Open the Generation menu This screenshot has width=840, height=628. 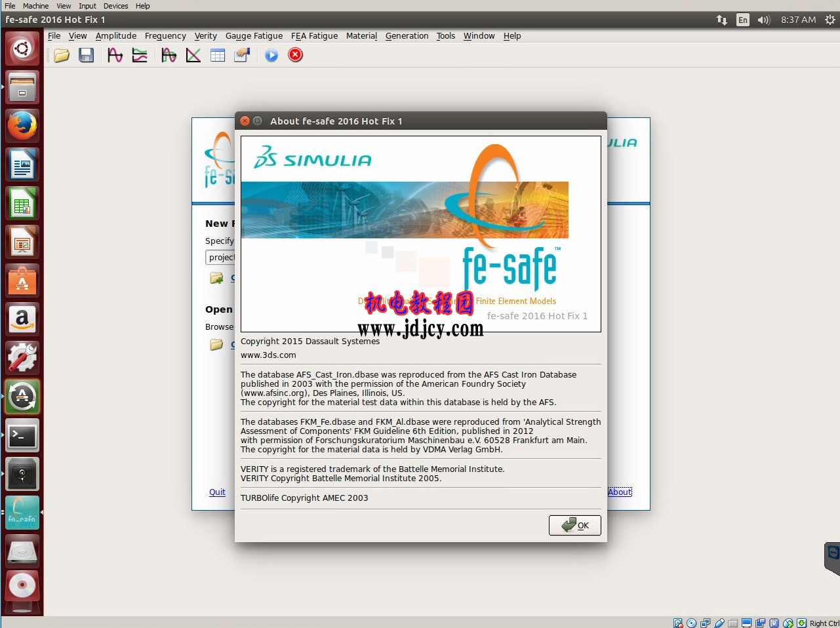click(407, 36)
